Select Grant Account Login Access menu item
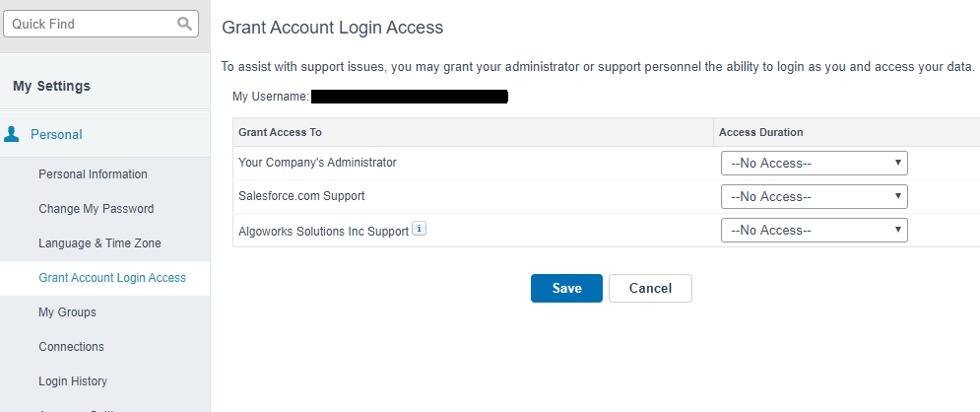980x412 pixels. tap(112, 278)
